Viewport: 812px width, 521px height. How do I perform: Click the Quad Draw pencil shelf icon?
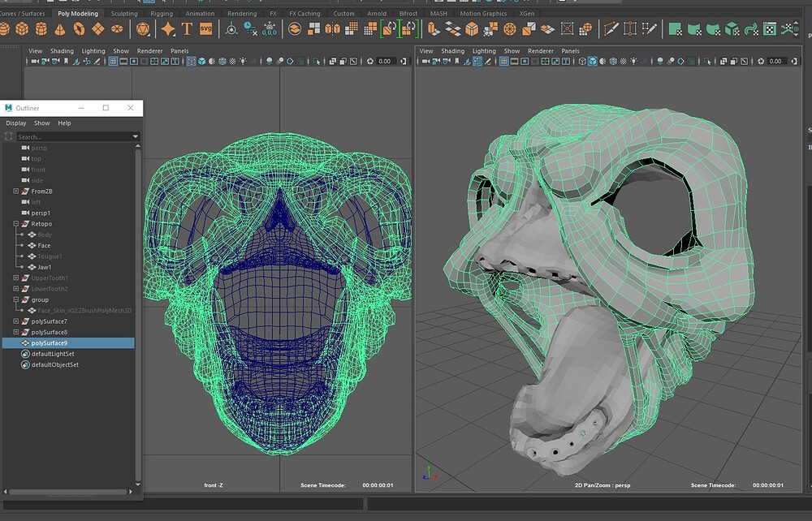650,29
